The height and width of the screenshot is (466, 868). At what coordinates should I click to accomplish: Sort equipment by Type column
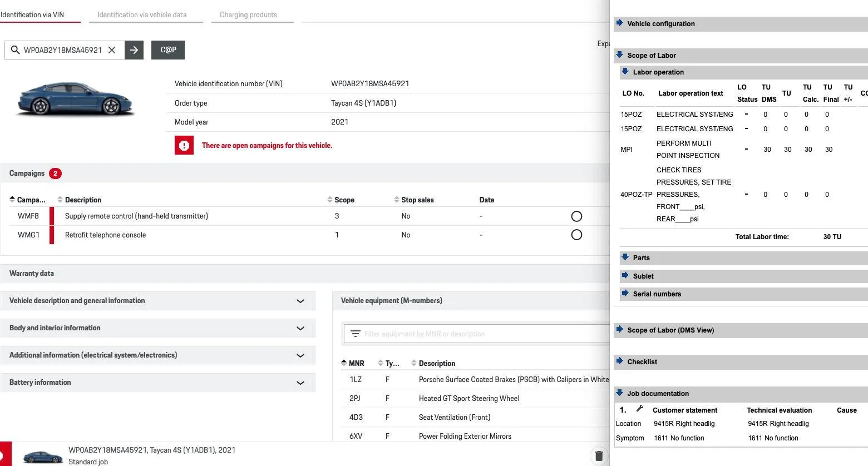pyautogui.click(x=388, y=363)
